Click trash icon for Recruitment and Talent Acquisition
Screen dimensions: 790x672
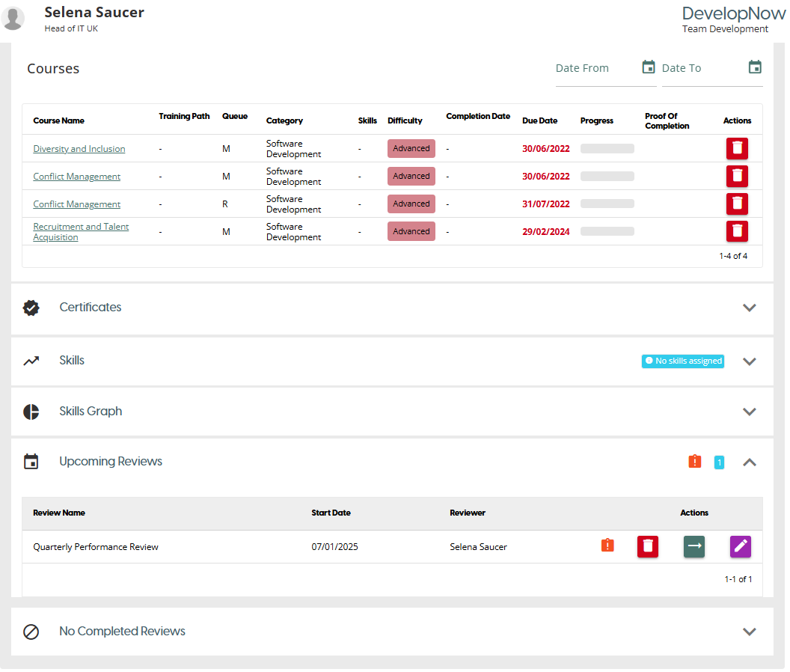737,231
